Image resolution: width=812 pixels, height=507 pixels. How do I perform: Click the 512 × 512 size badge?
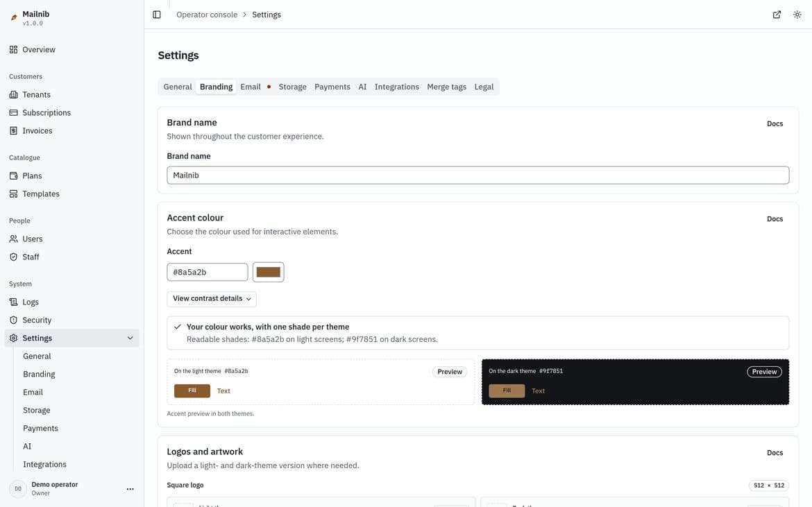tap(768, 485)
